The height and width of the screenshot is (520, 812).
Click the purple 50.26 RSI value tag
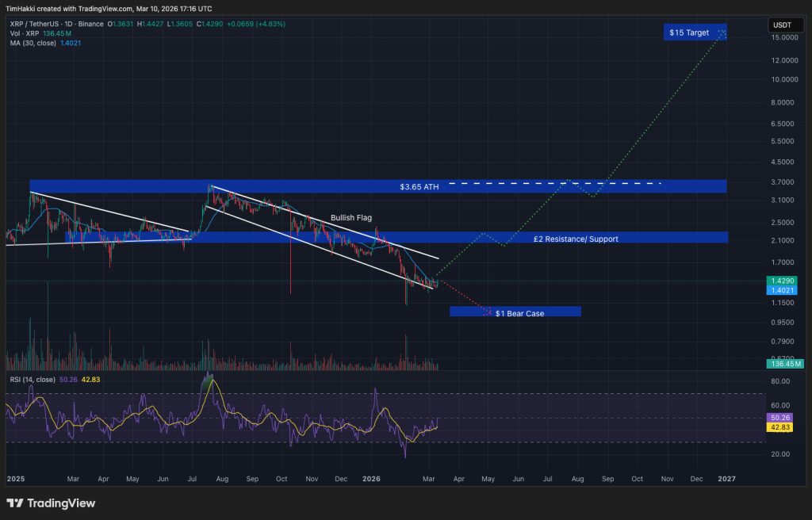point(781,418)
